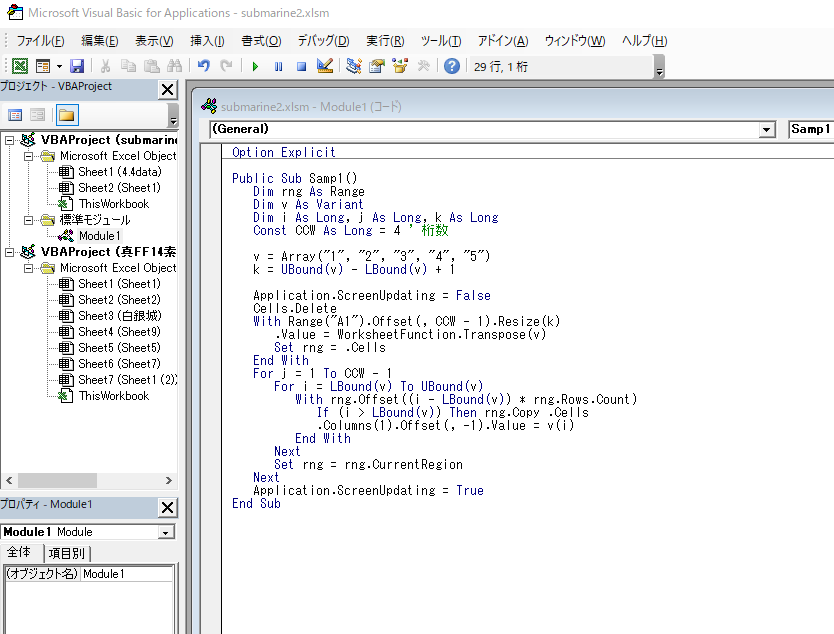Open the Object Browser toolbar icon

(x=400, y=66)
